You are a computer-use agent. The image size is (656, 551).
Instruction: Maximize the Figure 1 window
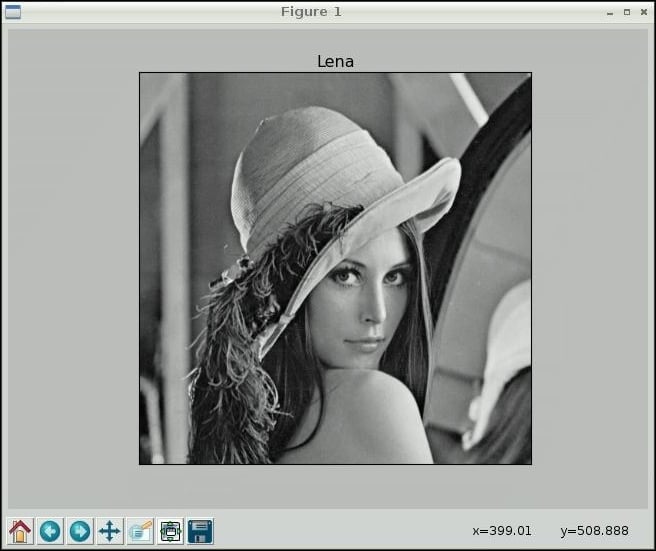click(627, 13)
